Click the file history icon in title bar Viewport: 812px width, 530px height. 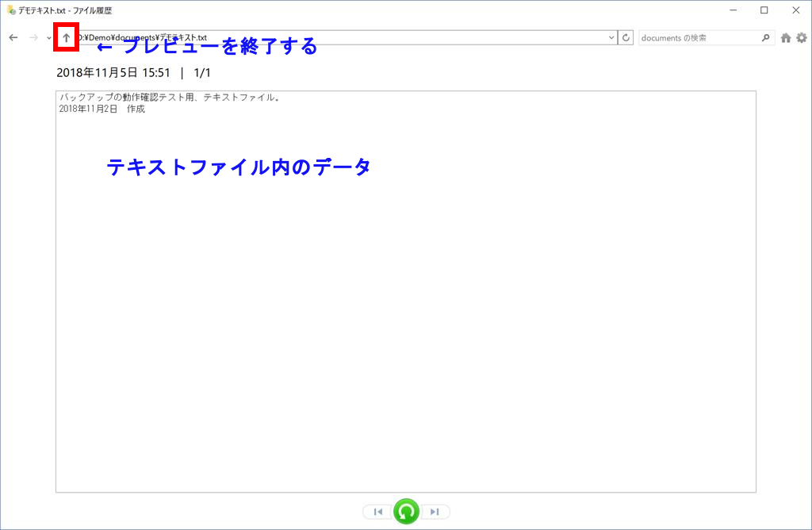[11, 10]
